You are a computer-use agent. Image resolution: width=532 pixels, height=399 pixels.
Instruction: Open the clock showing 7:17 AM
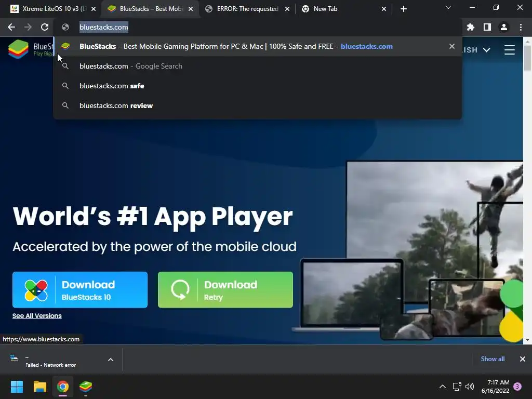(495, 387)
